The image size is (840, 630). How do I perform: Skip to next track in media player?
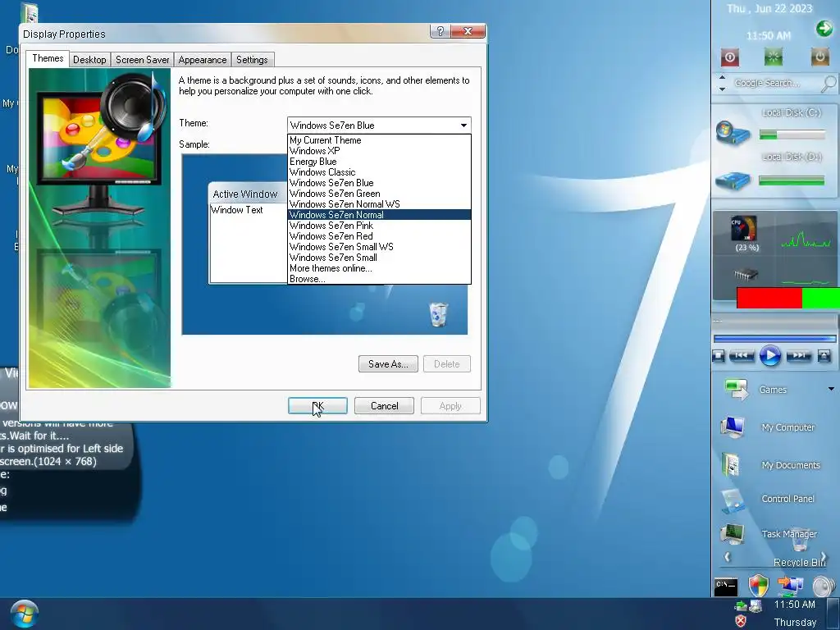click(799, 355)
